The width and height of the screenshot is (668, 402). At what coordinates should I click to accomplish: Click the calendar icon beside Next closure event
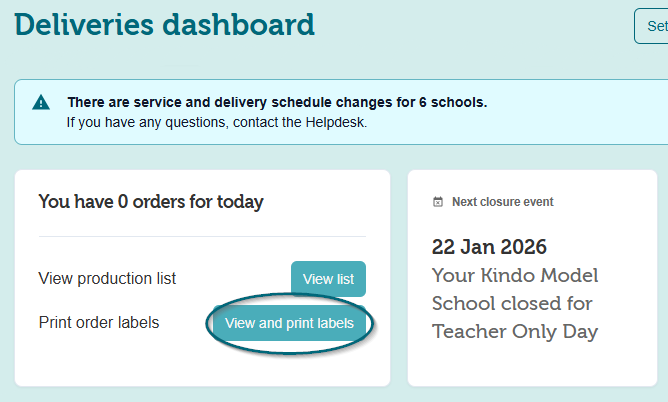point(437,202)
